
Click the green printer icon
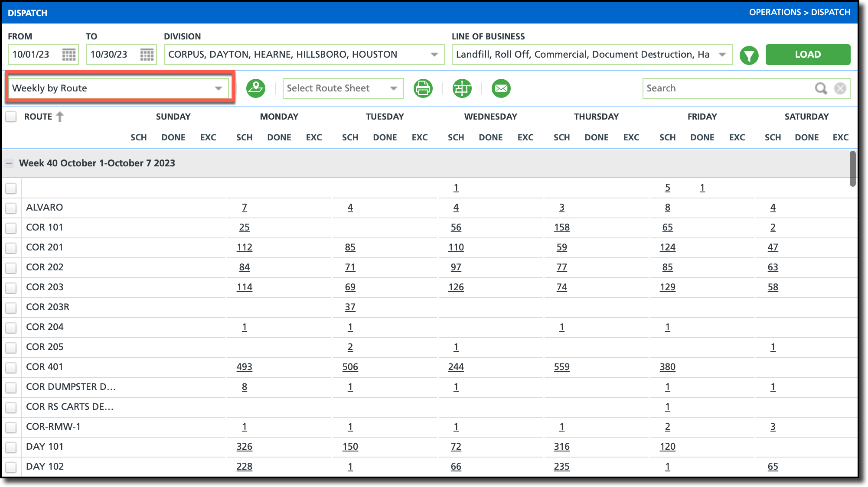[x=423, y=88]
